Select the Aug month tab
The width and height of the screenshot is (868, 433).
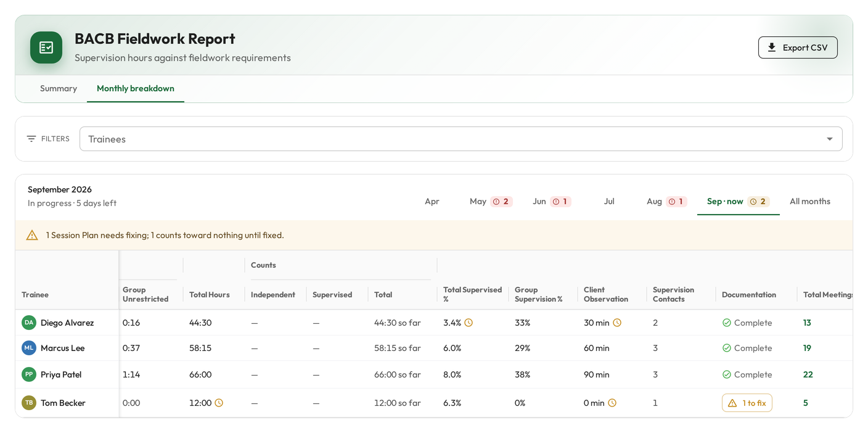[667, 202]
